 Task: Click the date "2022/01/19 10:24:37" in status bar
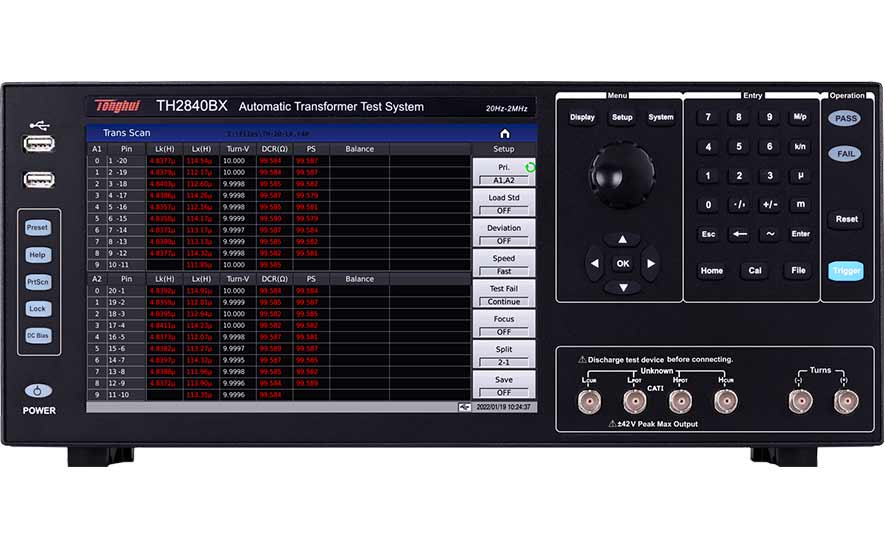click(x=503, y=407)
